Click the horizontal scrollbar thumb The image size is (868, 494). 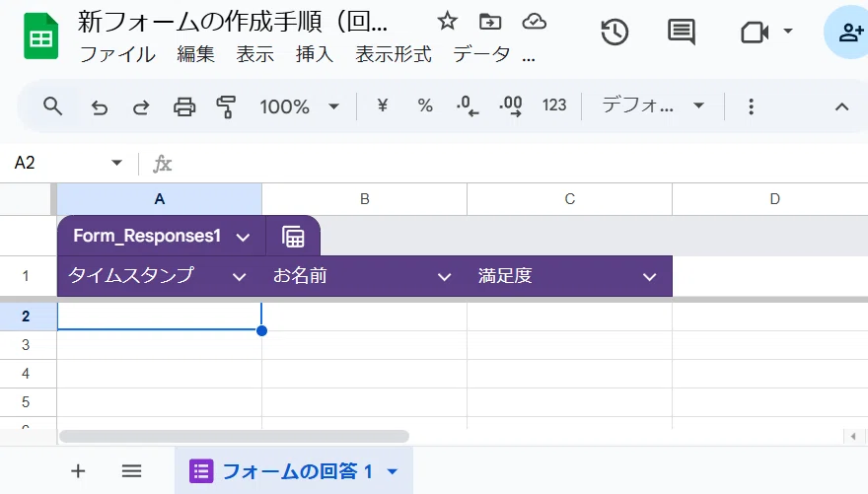click(x=234, y=437)
